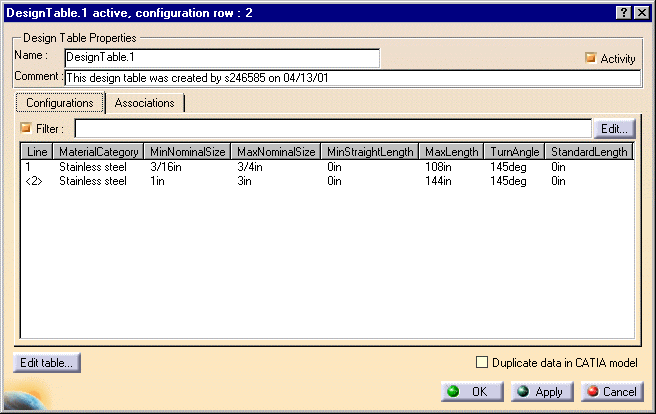Click 145deg TurnAngle in row 1
Image resolution: width=656 pixels, height=414 pixels.
(x=508, y=167)
